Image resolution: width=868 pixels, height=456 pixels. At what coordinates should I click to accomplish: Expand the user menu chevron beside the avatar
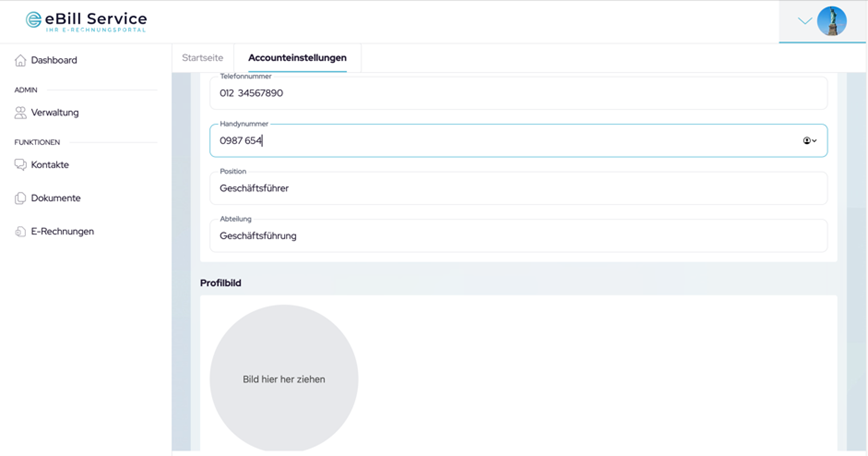coord(805,21)
